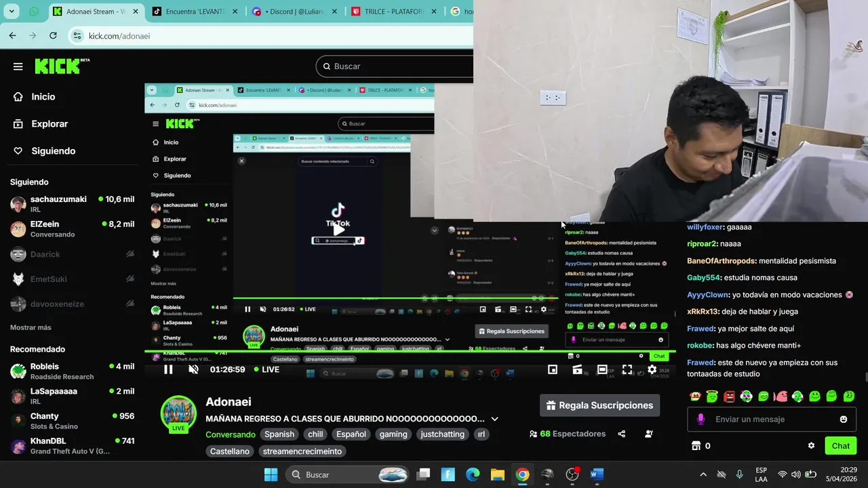Select the offline channel EmetSuki
Viewport: 868px width, 488px height.
[x=72, y=279]
